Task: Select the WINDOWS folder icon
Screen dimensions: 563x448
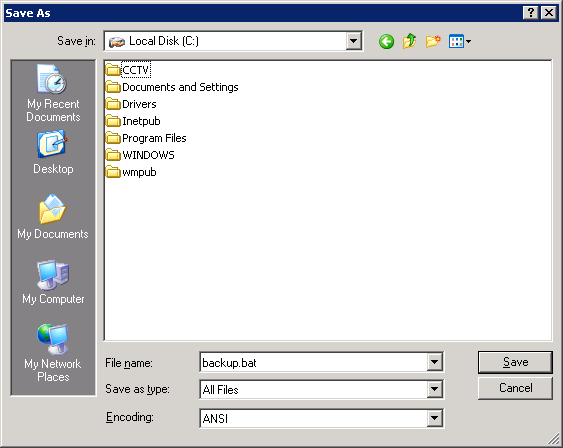Action: 113,155
